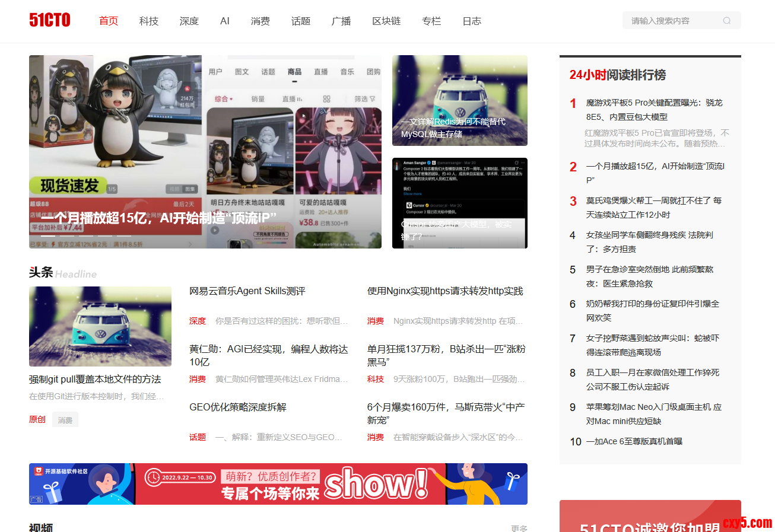
Task: Click the VW bus headline thumbnail under 头条
Action: click(x=100, y=326)
